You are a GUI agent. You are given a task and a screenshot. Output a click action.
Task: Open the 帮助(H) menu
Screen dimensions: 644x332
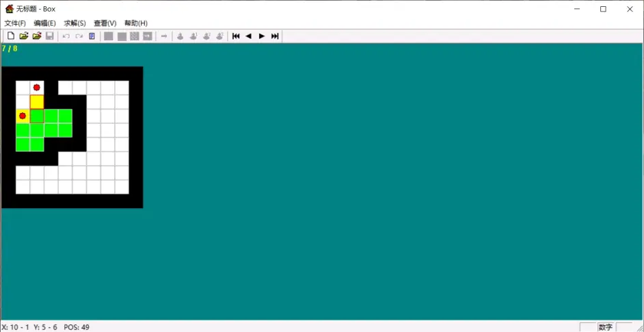[x=136, y=23]
